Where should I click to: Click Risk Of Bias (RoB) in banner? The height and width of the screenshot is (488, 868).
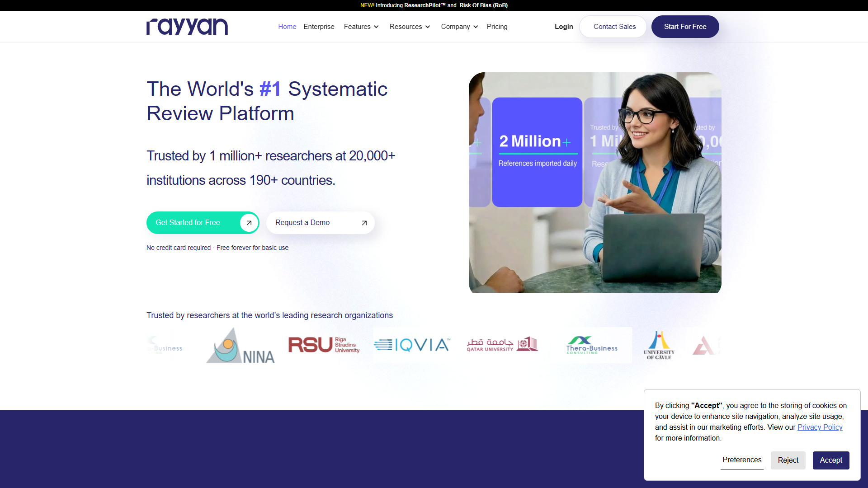coord(483,5)
